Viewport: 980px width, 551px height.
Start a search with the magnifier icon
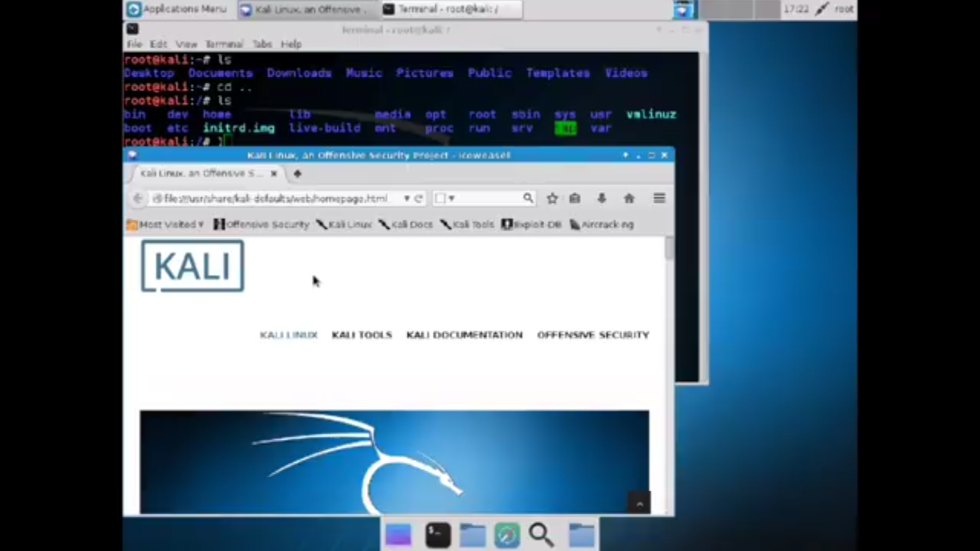click(x=528, y=198)
